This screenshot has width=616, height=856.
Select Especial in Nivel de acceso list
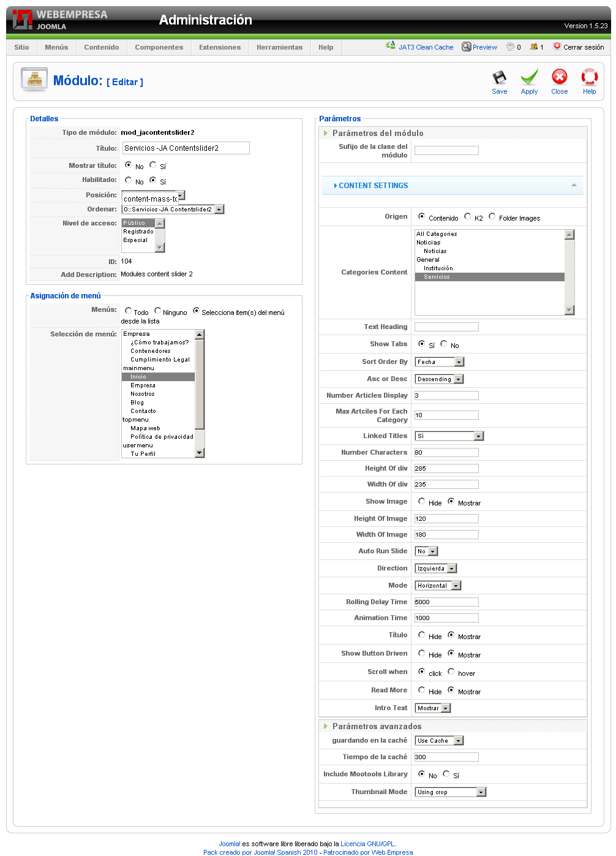(138, 240)
